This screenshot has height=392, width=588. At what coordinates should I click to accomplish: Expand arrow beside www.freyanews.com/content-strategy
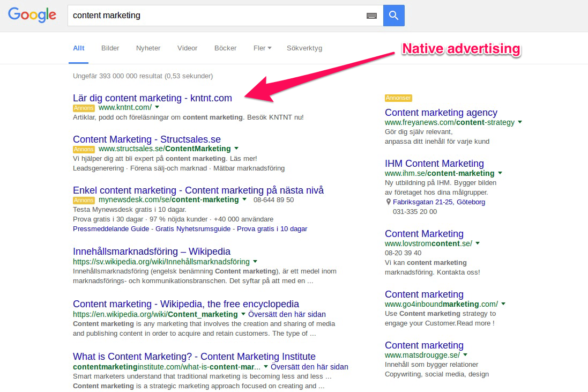pos(520,122)
